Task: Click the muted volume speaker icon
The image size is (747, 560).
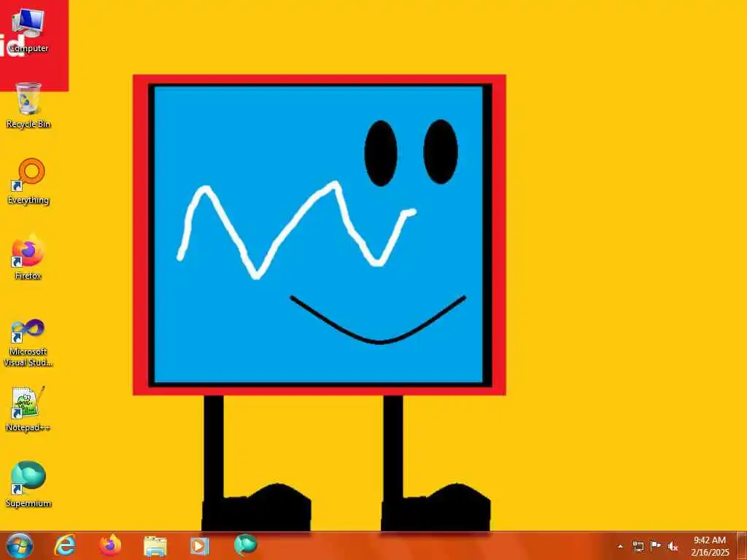Action: point(673,546)
